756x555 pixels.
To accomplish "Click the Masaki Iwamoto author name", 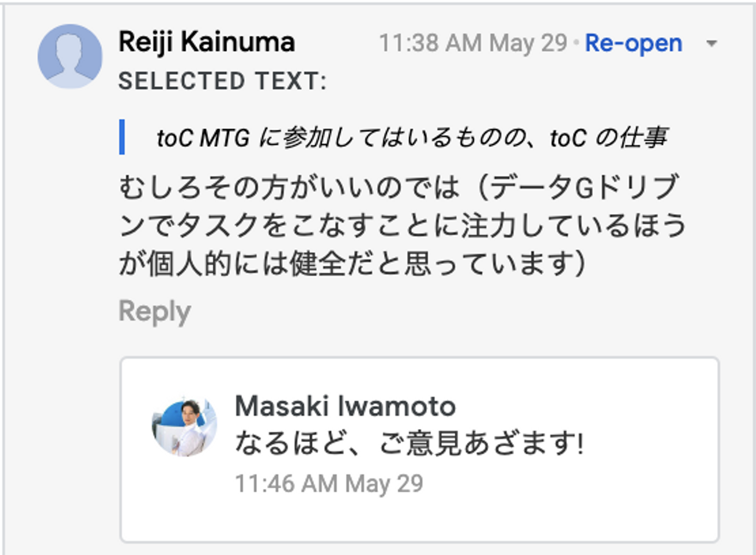I will [345, 406].
